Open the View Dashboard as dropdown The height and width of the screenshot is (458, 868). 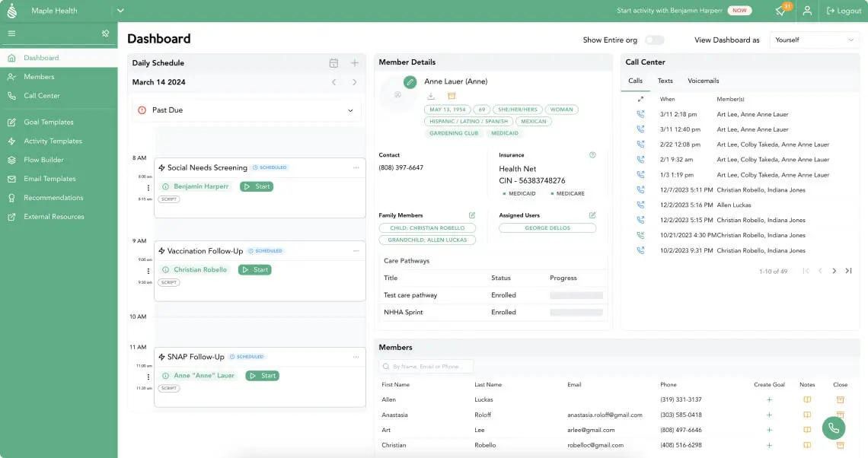(x=815, y=40)
